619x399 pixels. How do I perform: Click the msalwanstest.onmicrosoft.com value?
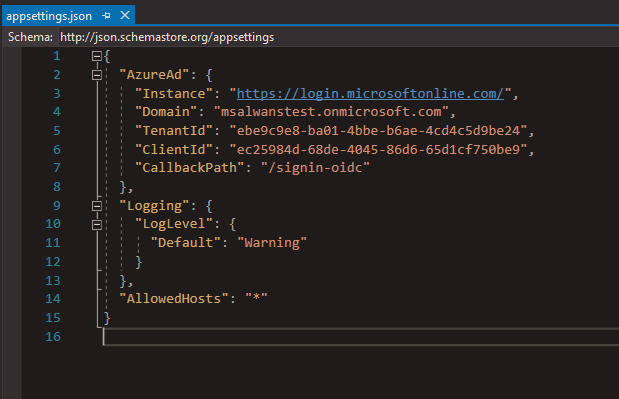[331, 112]
